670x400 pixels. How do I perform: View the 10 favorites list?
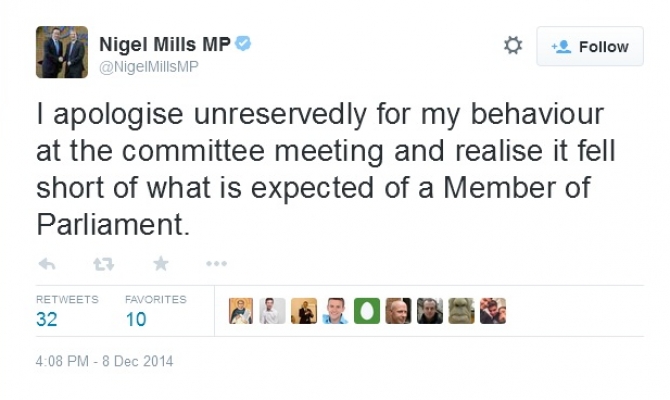point(136,319)
